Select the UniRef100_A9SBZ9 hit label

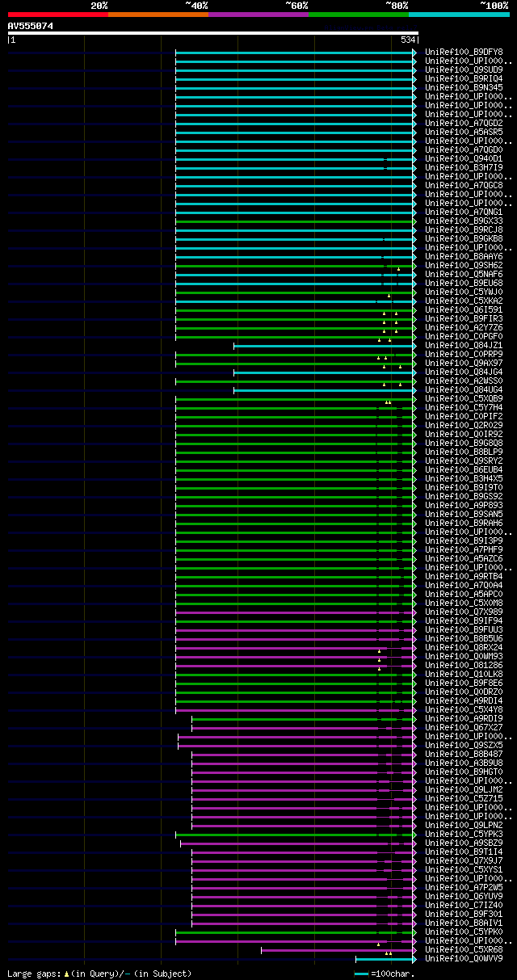coord(464,843)
